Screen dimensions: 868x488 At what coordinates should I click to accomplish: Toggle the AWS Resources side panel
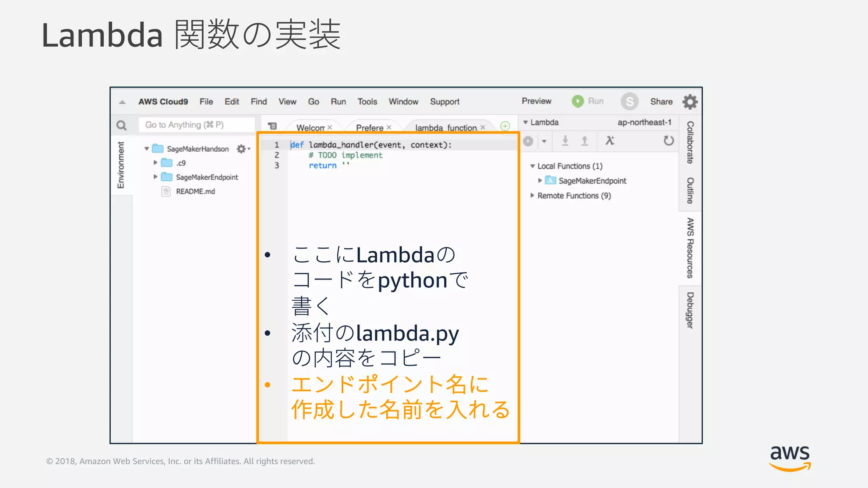tap(690, 248)
